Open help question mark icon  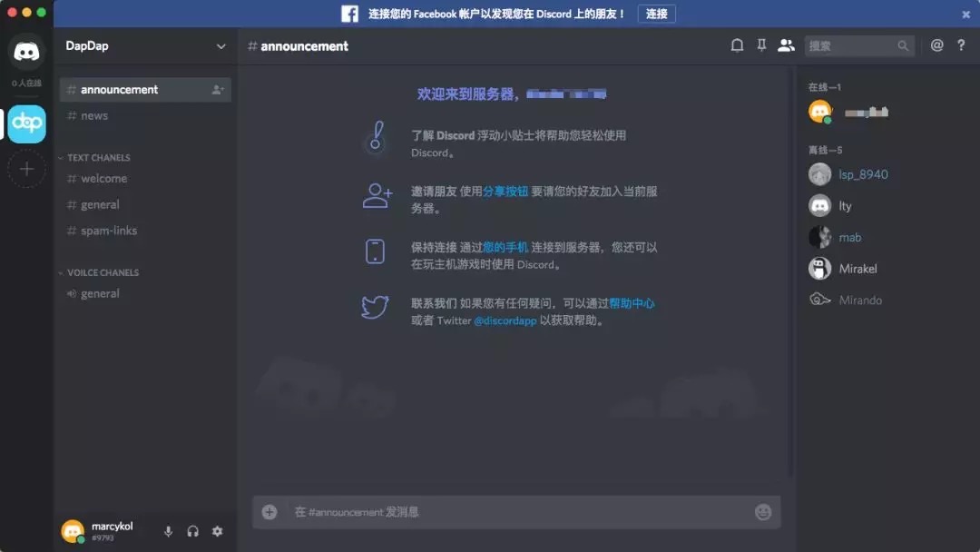point(961,45)
